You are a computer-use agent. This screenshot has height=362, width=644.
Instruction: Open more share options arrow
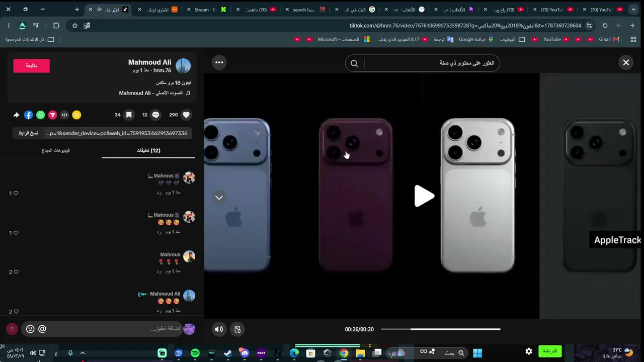[16, 115]
